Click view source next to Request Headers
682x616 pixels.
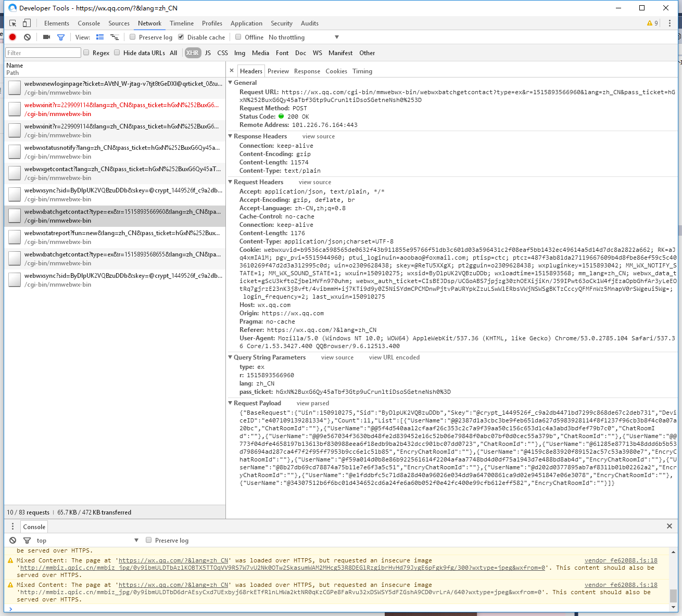click(315, 182)
